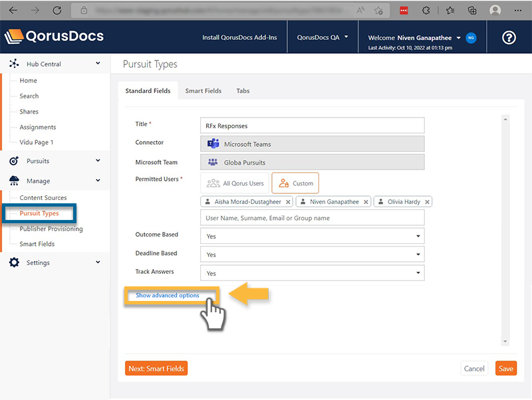Click the NG user avatar badge
The width and height of the screenshot is (532, 400).
[471, 38]
